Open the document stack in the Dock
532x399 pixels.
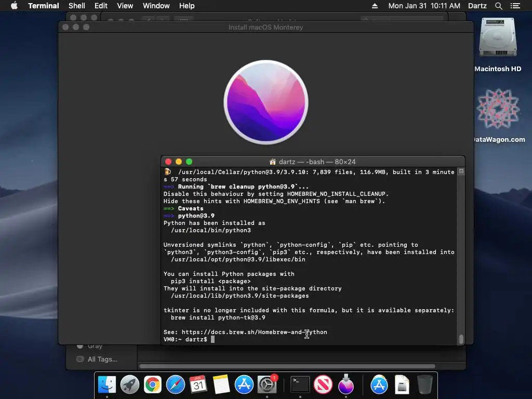402,385
